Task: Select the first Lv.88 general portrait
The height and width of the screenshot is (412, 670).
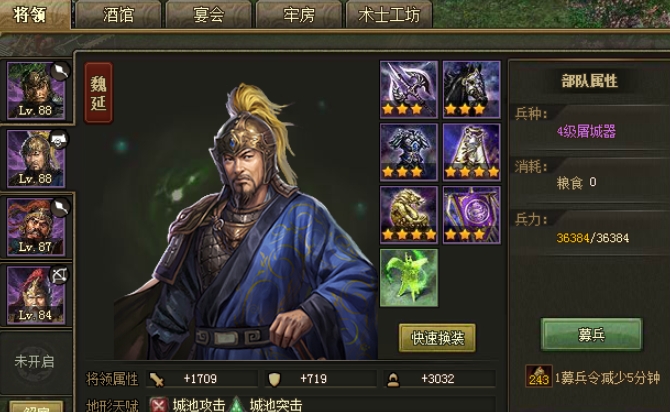Action: click(36, 91)
